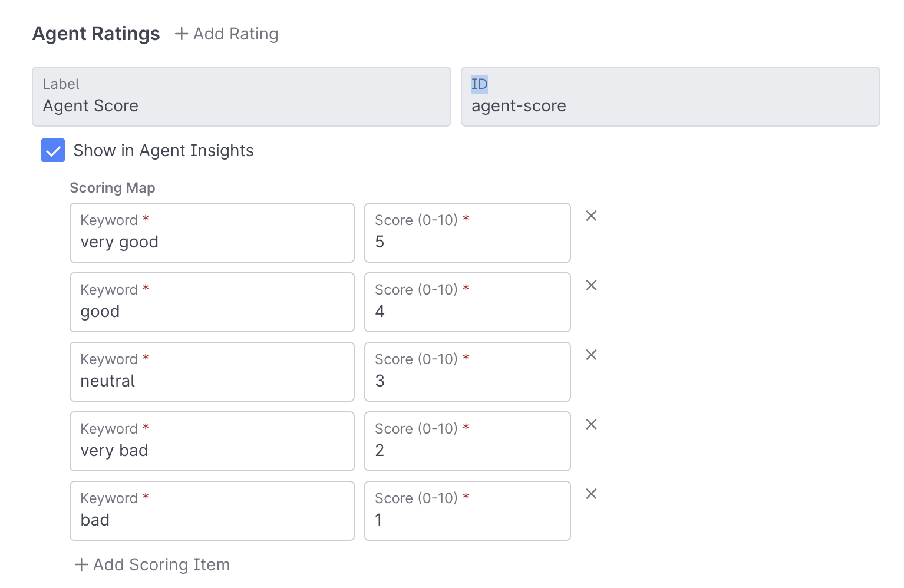Remove the 'neutral' scoring row
Image resolution: width=904 pixels, height=588 pixels.
pyautogui.click(x=591, y=355)
